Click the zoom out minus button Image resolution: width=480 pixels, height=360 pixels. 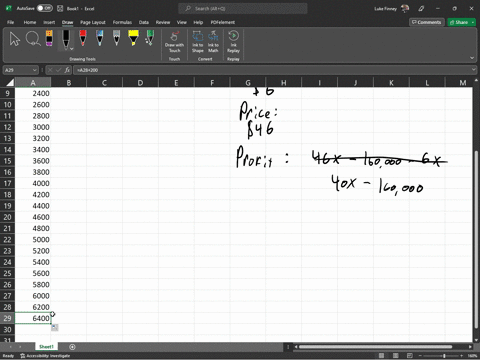click(421, 356)
